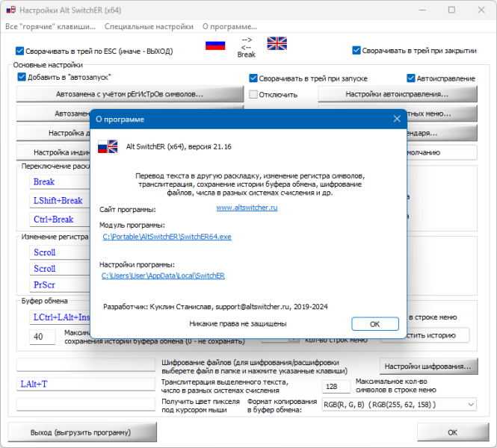The width and height of the screenshot is (497, 448).
Task: Click the LCtrl+LAlt+Ins hotkey field
Action: coord(60,317)
